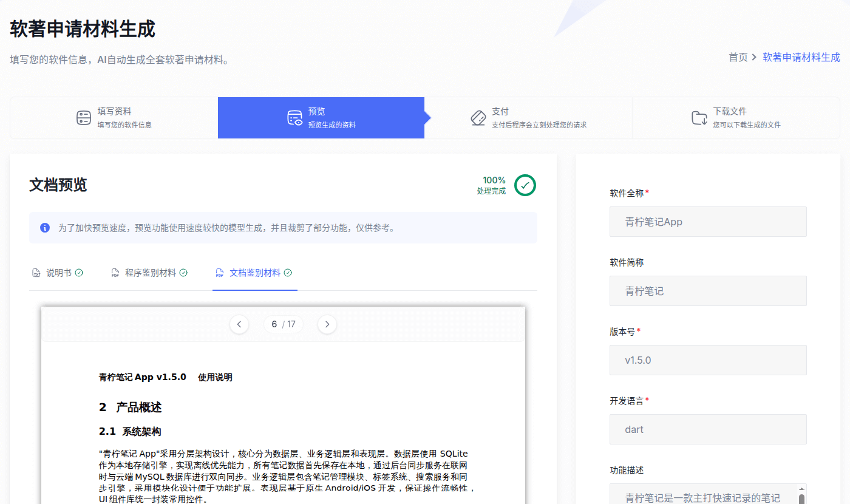The height and width of the screenshot is (504, 850).
Task: Click the 预览生成的资料 step subtitle
Action: pyautogui.click(x=331, y=125)
